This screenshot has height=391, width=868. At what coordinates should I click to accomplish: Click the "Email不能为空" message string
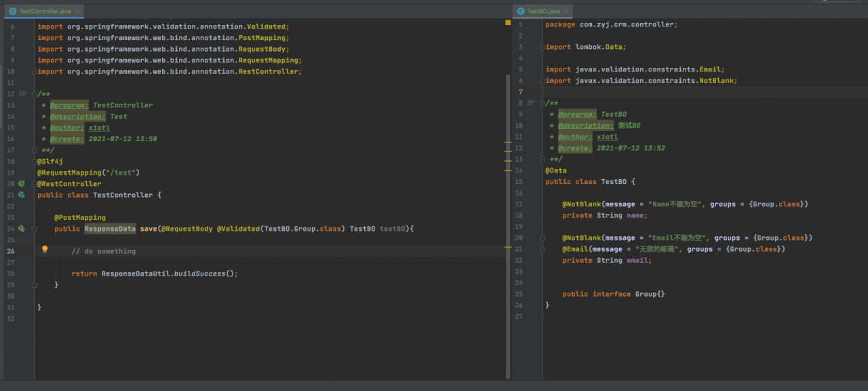pos(679,238)
